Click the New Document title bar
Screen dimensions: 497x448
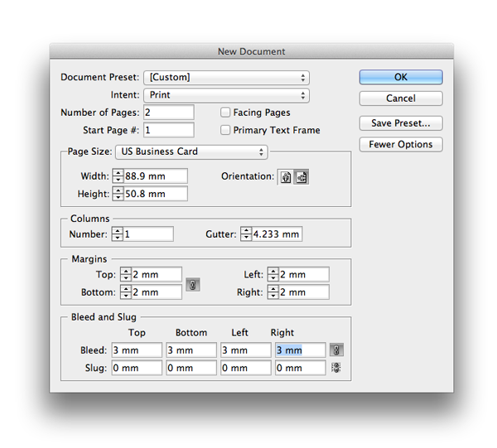251,51
